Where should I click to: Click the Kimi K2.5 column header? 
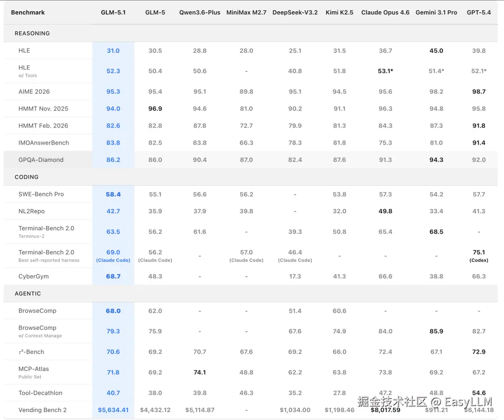[339, 13]
